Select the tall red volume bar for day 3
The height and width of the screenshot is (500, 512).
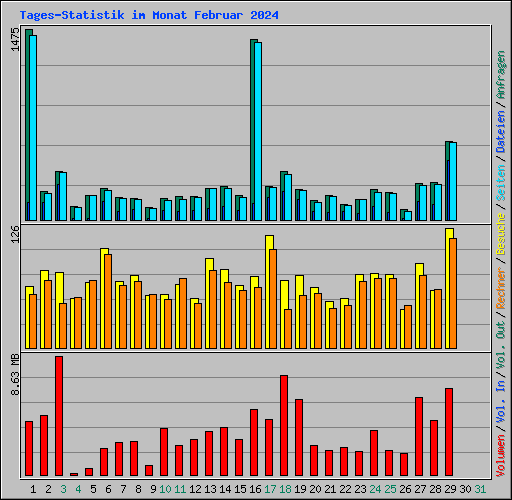(59, 416)
